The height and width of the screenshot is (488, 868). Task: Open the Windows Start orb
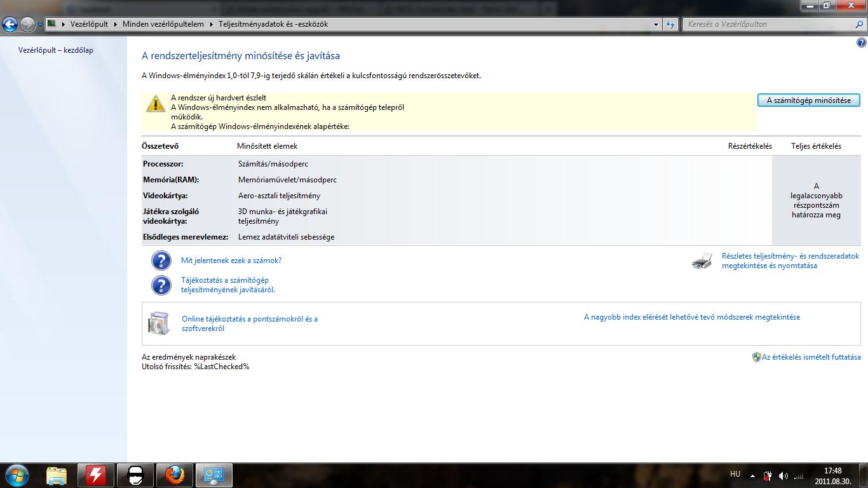tap(17, 475)
